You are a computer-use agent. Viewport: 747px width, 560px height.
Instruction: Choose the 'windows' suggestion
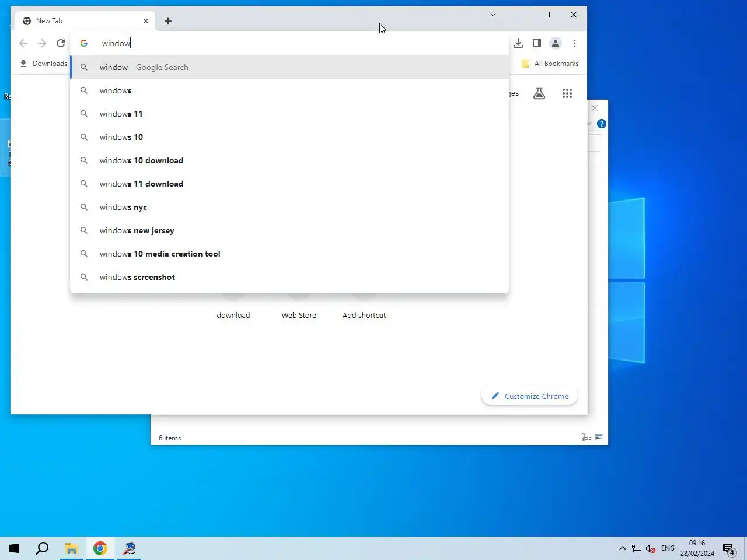(x=289, y=90)
